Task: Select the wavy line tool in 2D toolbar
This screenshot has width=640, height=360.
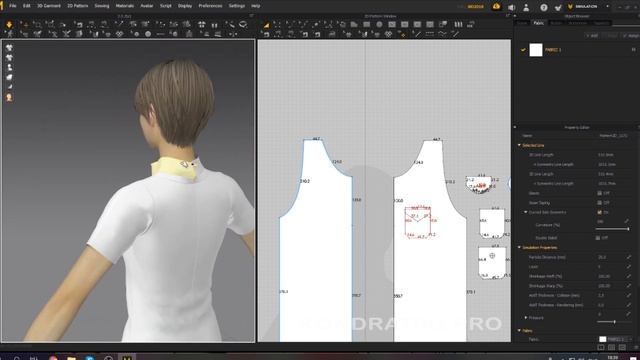Action: [442, 34]
